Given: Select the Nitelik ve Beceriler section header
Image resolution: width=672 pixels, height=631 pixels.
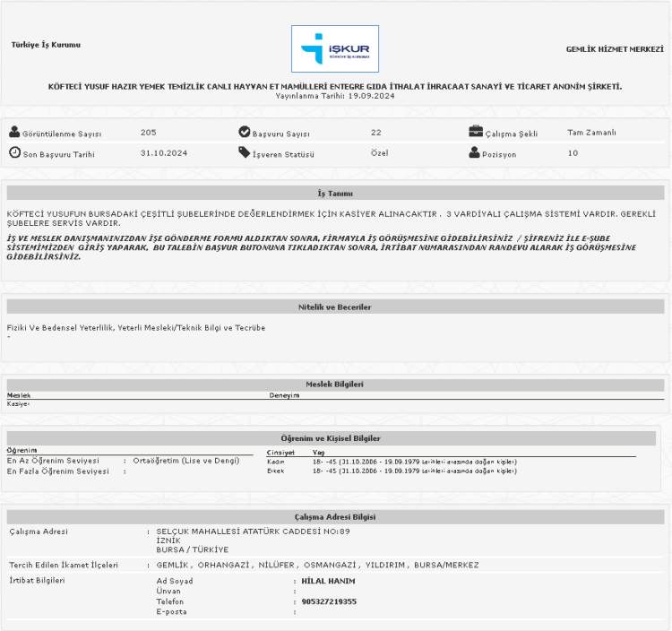Looking at the screenshot, I should pyautogui.click(x=335, y=307).
